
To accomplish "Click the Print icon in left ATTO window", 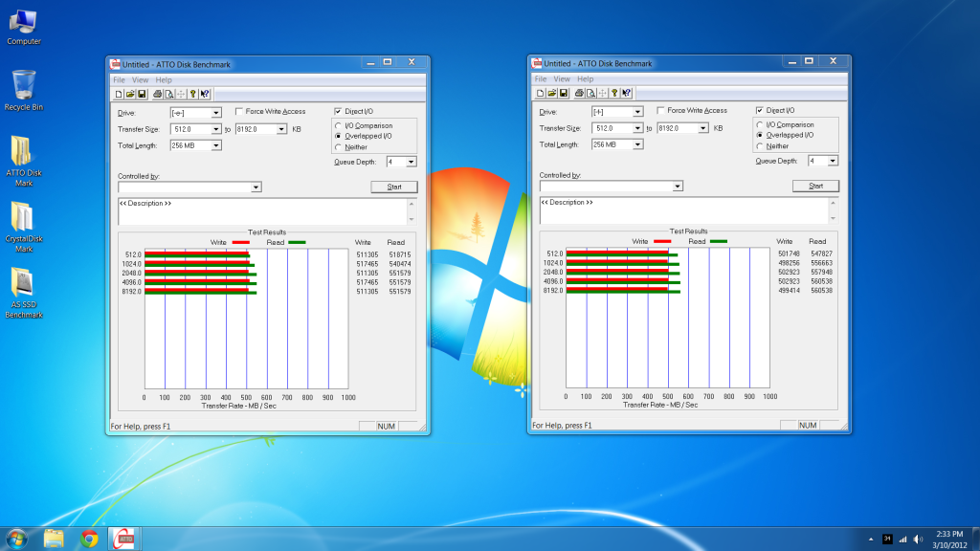I will point(158,94).
